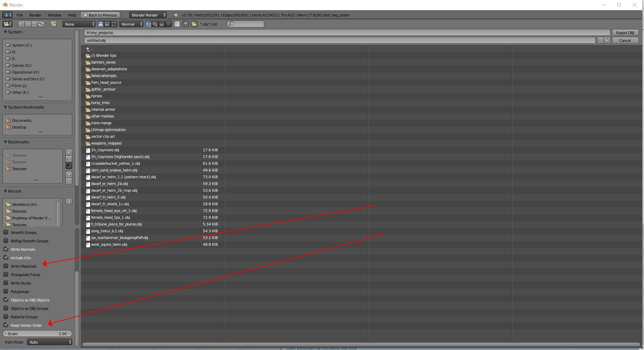Image resolution: width=644 pixels, height=350 pixels.
Task: Enable Write Nurbs checkbox
Action: (6, 283)
